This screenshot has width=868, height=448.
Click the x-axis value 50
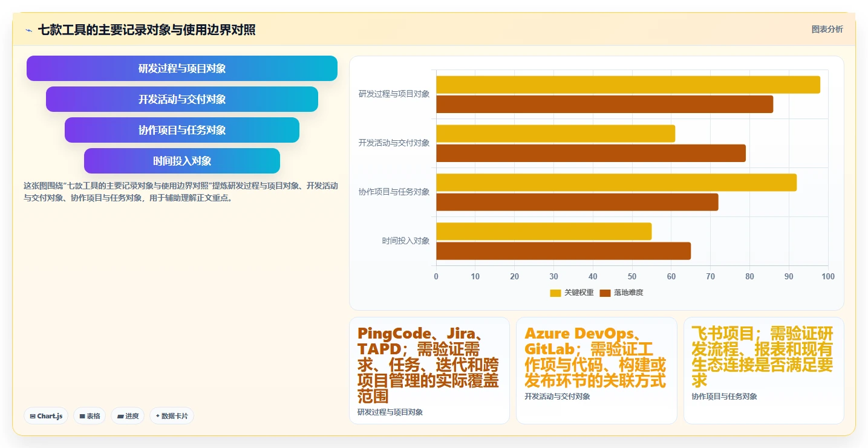coord(632,276)
